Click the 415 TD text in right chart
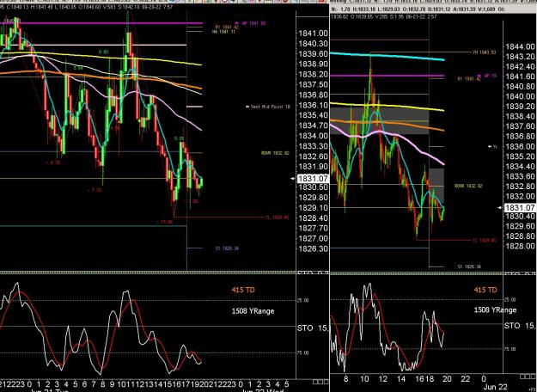This screenshot has height=392, width=537. (485, 290)
